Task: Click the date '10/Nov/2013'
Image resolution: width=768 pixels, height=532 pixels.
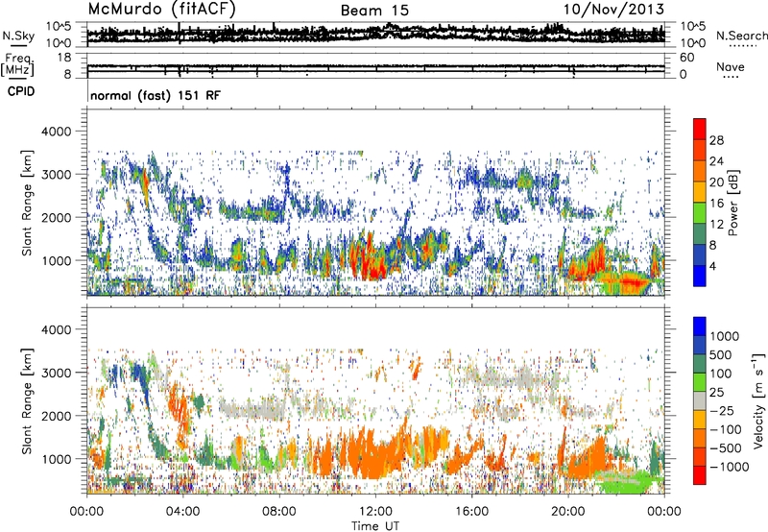Action: 613,10
